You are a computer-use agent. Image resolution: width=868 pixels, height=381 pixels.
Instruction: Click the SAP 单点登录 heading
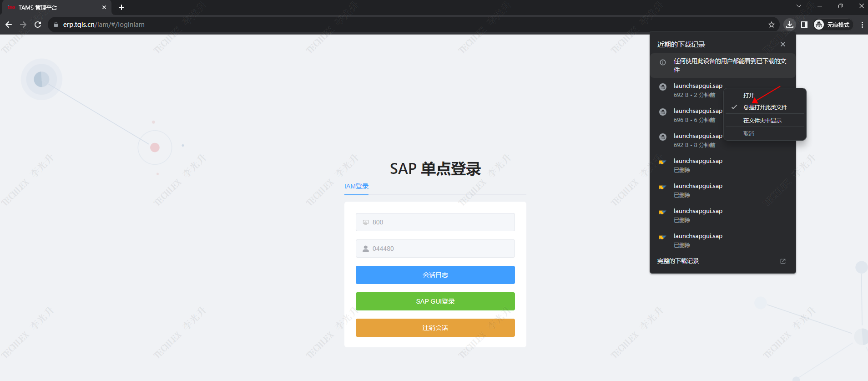435,169
